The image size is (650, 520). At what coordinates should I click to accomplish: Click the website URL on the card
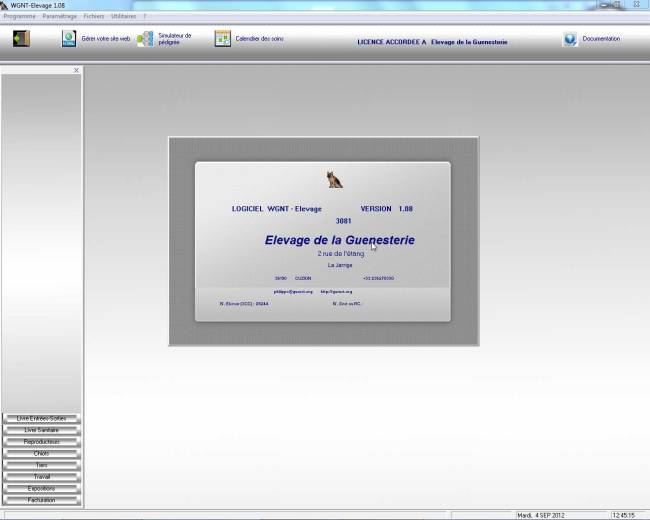(x=336, y=292)
